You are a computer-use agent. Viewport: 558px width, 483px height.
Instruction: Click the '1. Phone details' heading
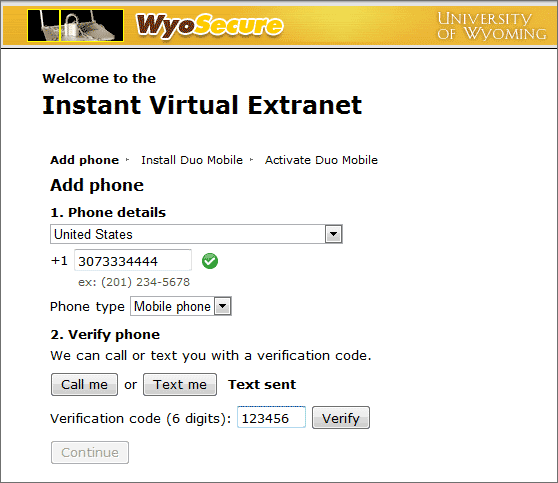(108, 212)
